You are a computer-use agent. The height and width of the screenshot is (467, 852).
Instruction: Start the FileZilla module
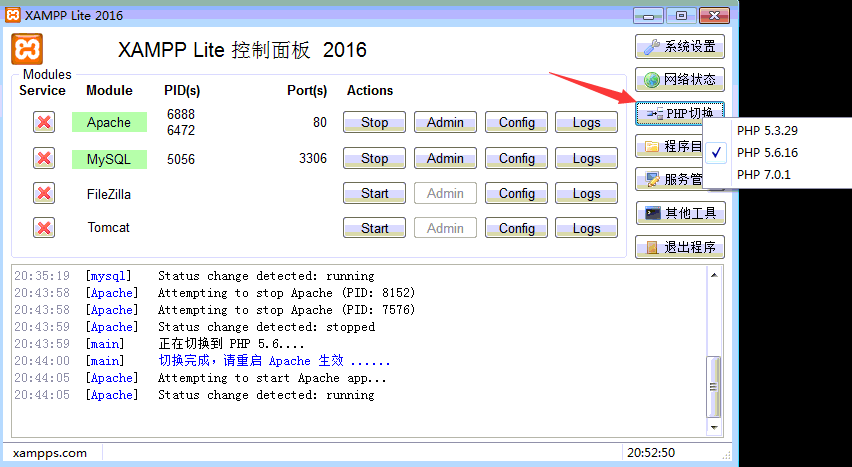(374, 193)
